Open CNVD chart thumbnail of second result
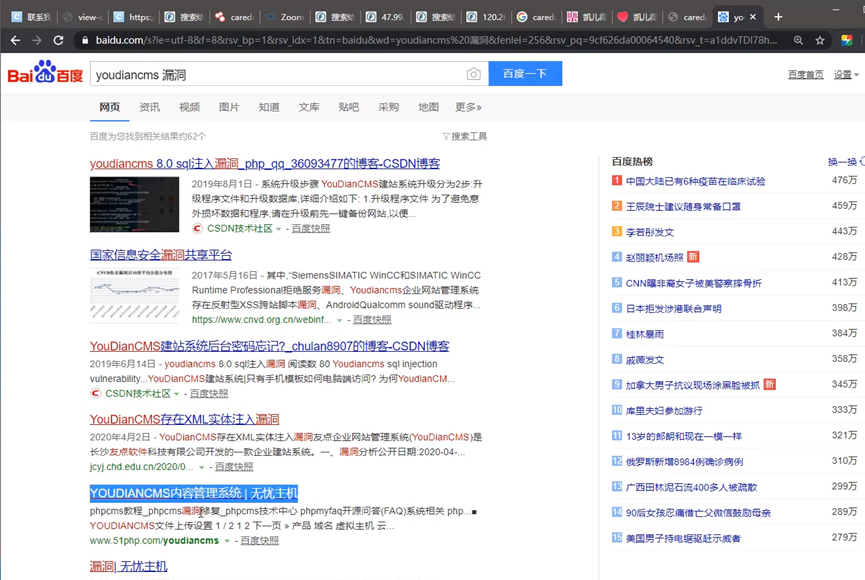 click(135, 295)
